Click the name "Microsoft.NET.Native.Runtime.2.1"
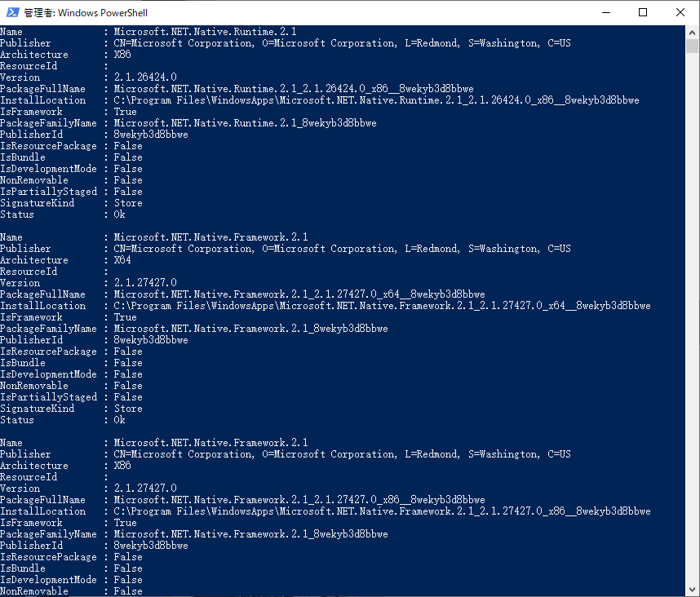 click(x=205, y=32)
